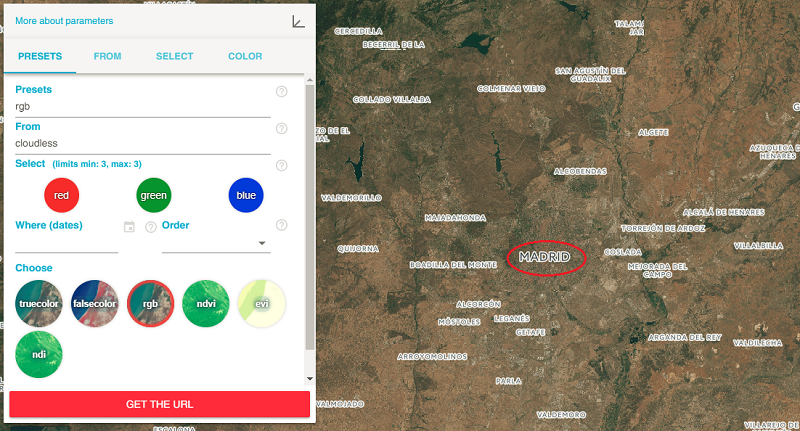Choose the ndvi preset thumbnail
The image size is (800, 431).
(x=206, y=303)
